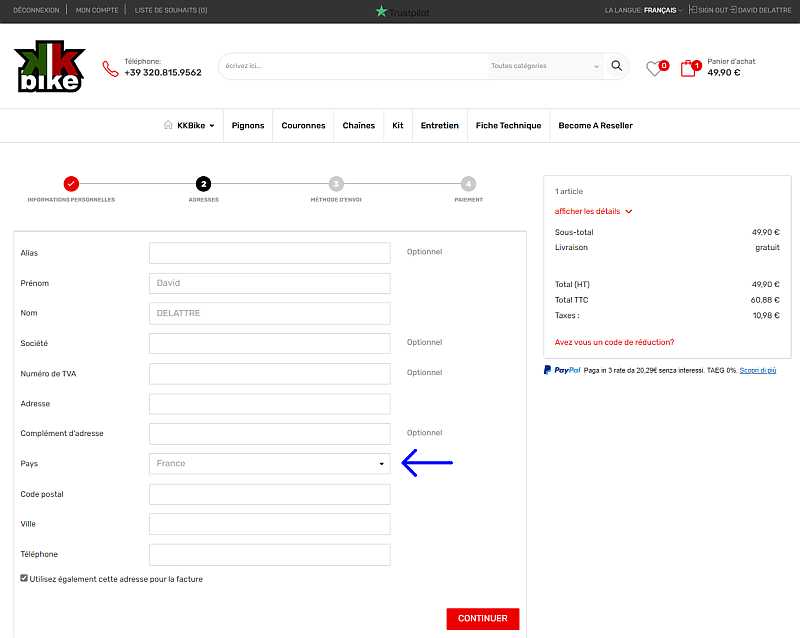Screen dimensions: 800x638
Task: Focus the Alias input field
Action: pyautogui.click(x=270, y=253)
